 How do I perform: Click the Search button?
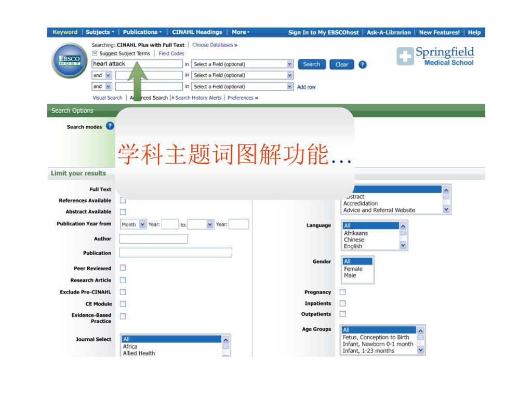312,64
